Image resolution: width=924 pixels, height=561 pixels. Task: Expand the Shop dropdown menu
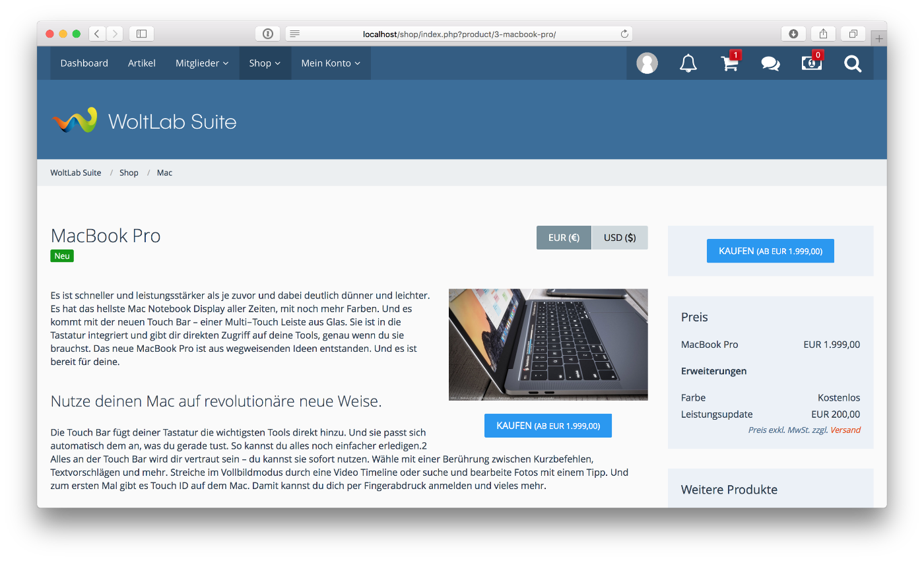pos(265,63)
